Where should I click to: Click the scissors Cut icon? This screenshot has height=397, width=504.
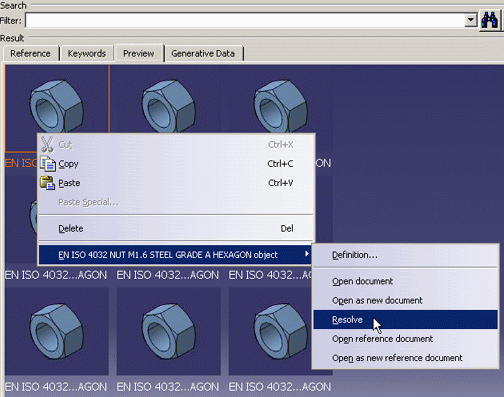click(47, 144)
